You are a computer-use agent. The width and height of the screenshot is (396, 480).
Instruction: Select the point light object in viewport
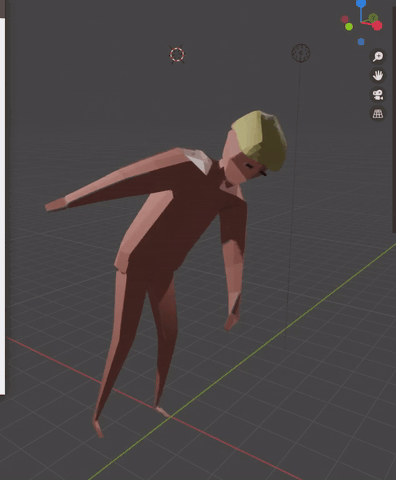pyautogui.click(x=301, y=53)
